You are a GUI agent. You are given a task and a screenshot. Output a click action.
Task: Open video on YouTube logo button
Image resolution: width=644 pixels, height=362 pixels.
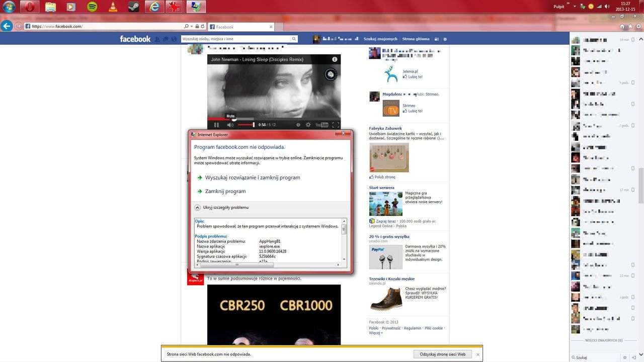click(321, 125)
